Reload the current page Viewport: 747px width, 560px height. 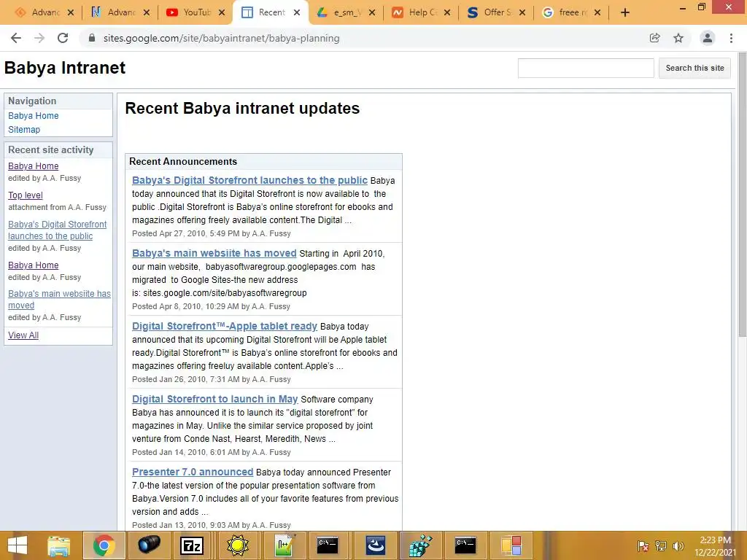(63, 38)
